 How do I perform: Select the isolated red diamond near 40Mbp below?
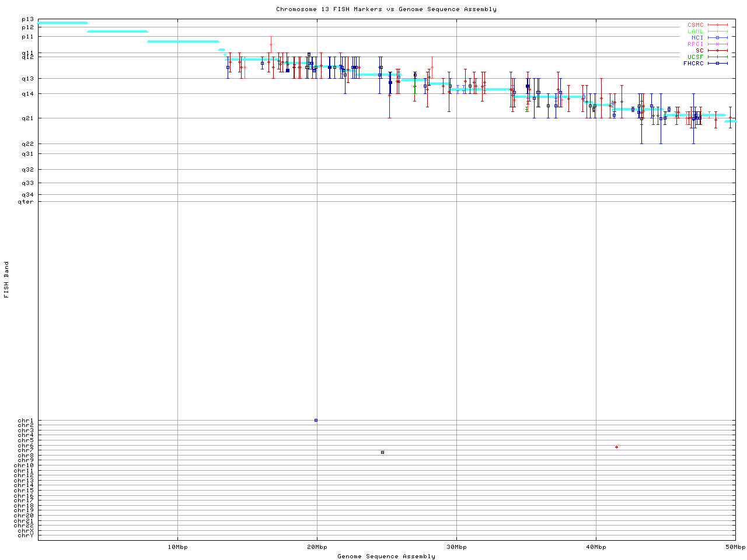(616, 447)
